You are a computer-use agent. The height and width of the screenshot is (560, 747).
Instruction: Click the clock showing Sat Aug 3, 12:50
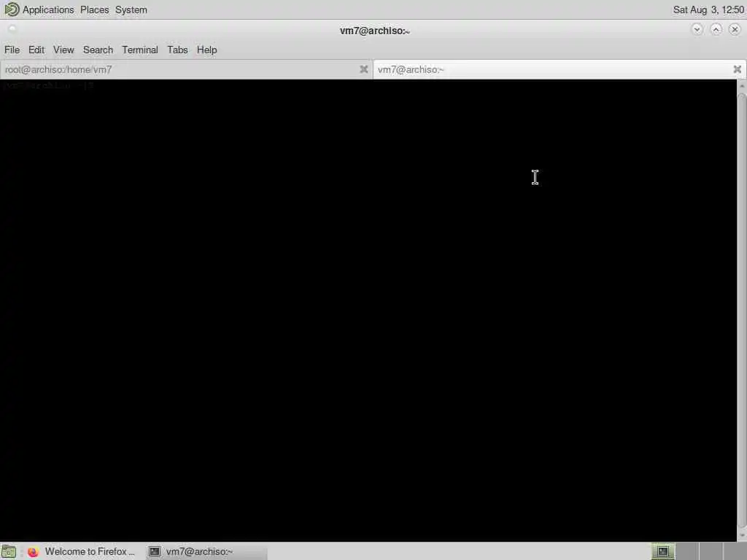coord(708,9)
